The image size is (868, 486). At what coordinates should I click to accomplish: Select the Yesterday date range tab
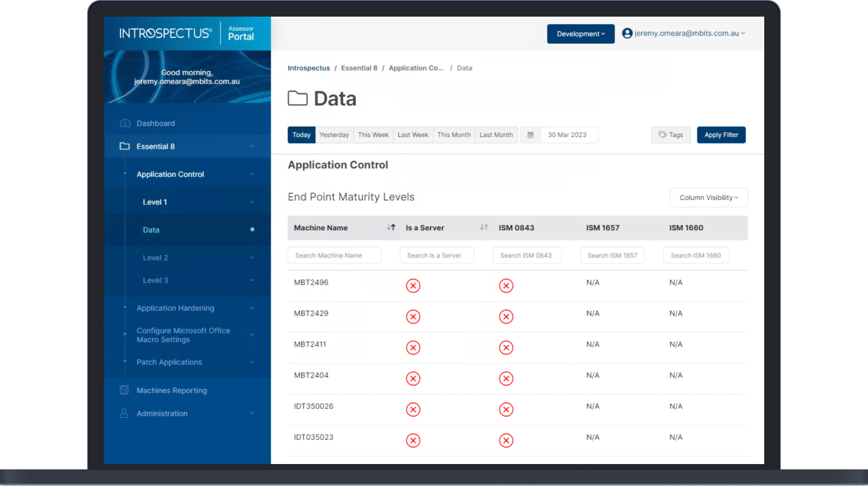click(334, 135)
